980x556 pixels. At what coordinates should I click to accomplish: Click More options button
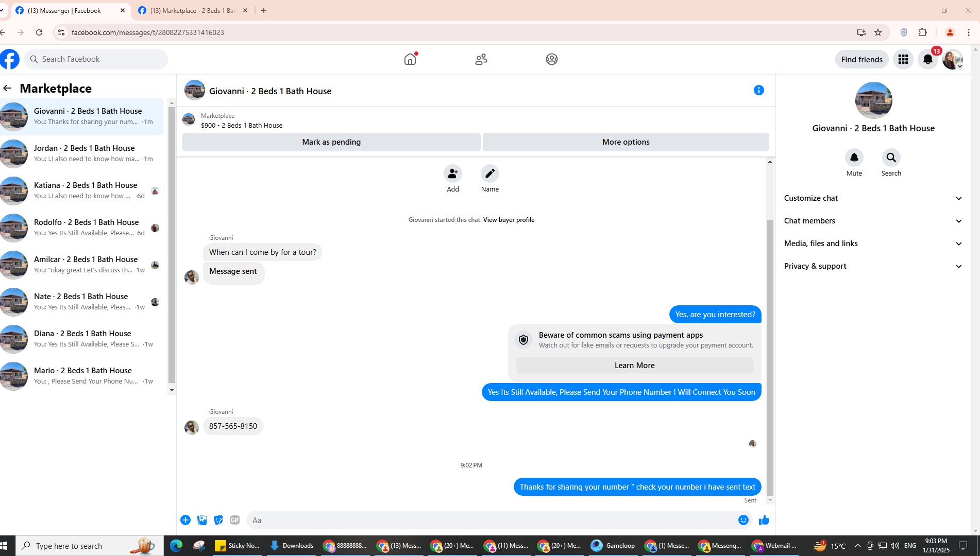click(626, 142)
